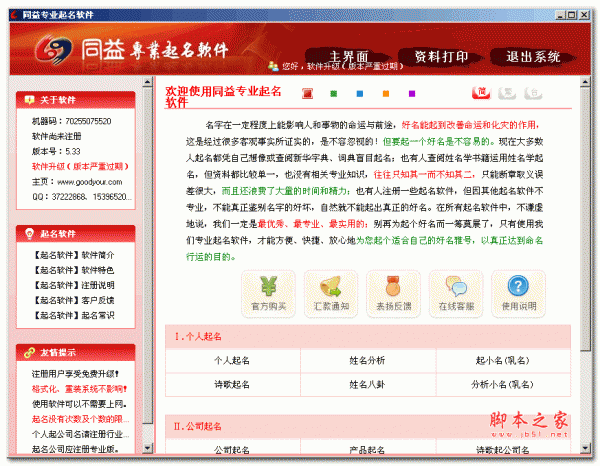Click the machine code 70255075520 text
The image size is (600, 466).
(72, 121)
